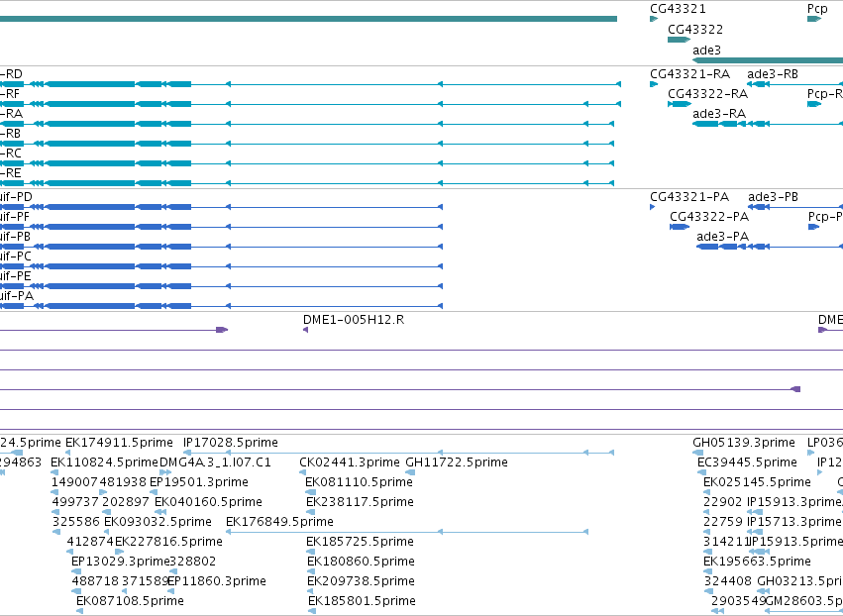843x616 pixels.
Task: Click EST label EK238117.5prime
Action: tap(361, 502)
